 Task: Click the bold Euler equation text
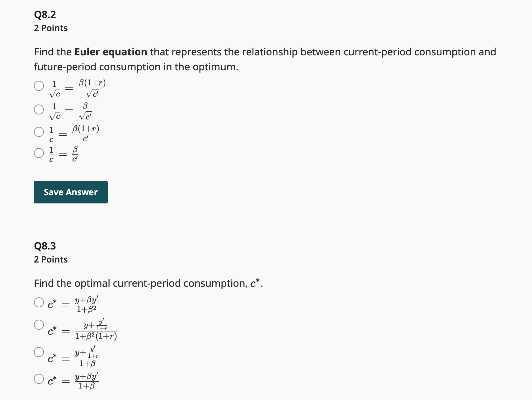click(111, 52)
